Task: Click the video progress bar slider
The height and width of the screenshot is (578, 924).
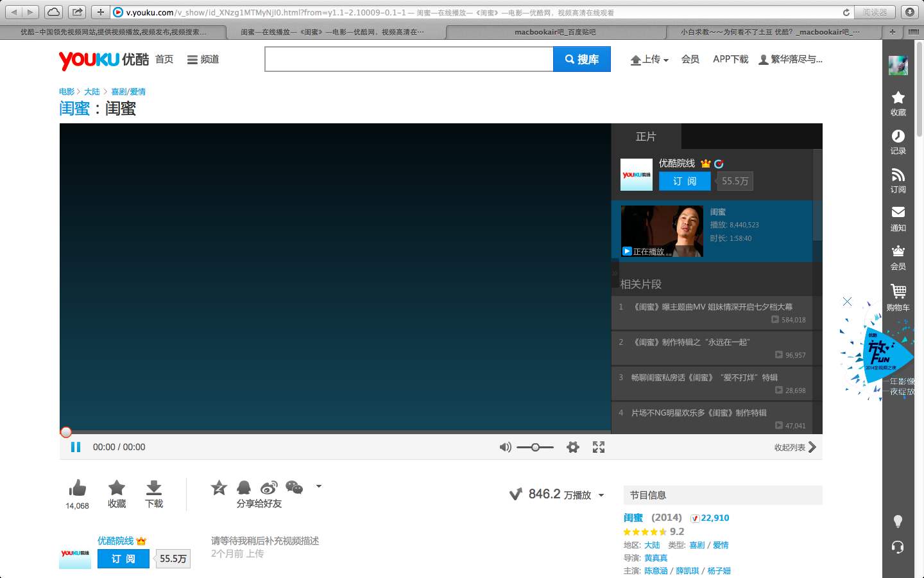Action: 66,432
